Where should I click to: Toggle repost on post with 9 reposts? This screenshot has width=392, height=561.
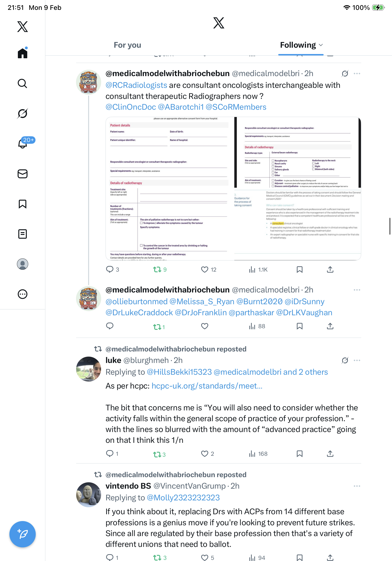157,269
